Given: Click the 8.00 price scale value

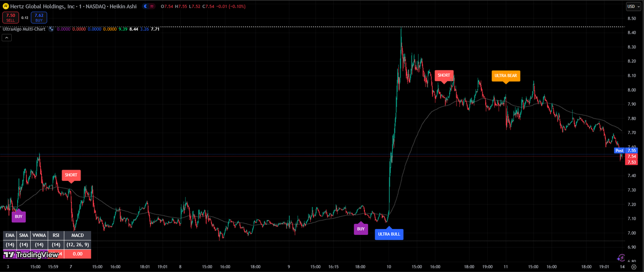Looking at the screenshot, I should point(632,90).
